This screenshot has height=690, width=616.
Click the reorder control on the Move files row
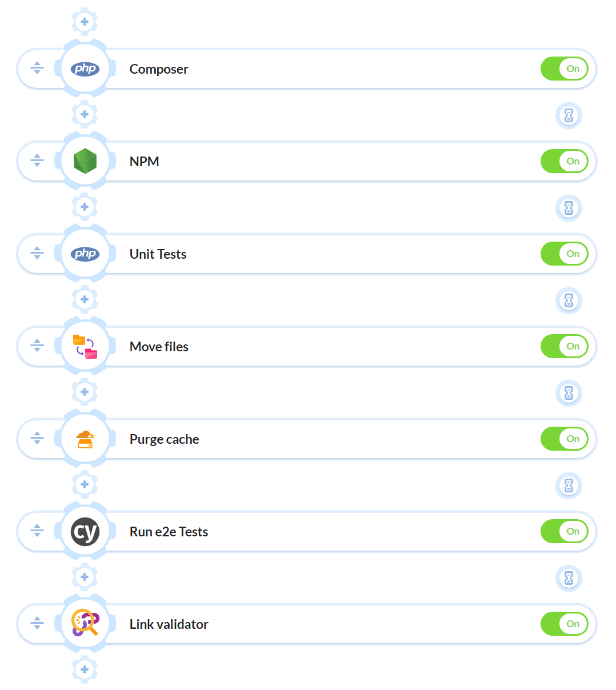tap(37, 346)
